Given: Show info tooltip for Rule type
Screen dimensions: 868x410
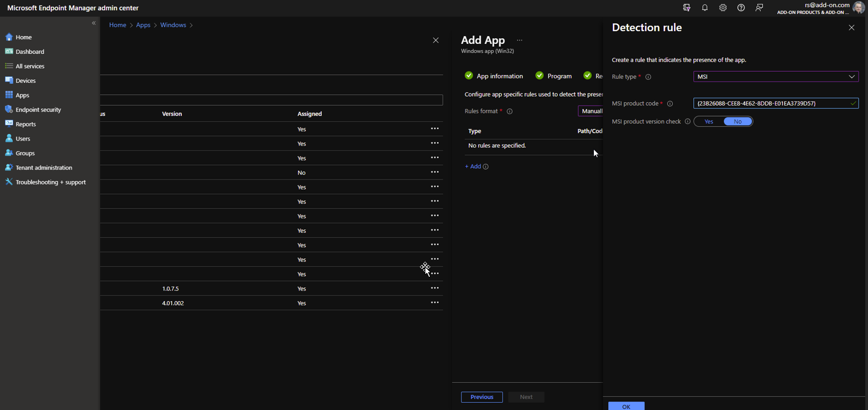Looking at the screenshot, I should pyautogui.click(x=648, y=77).
